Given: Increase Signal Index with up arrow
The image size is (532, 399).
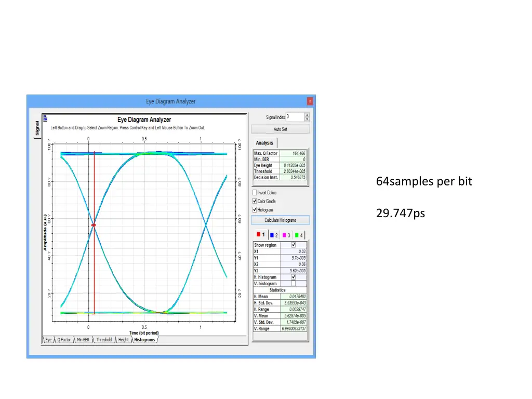Looking at the screenshot, I should [307, 115].
